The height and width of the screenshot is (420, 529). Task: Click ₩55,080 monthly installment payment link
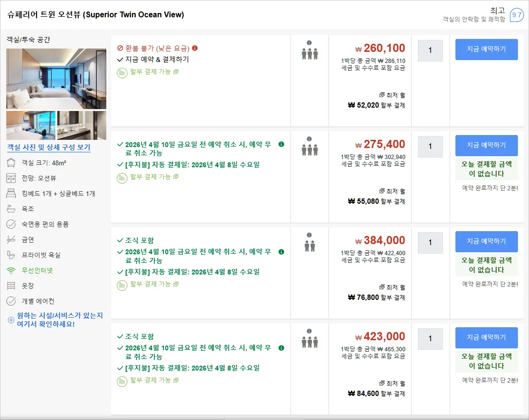[376, 201]
